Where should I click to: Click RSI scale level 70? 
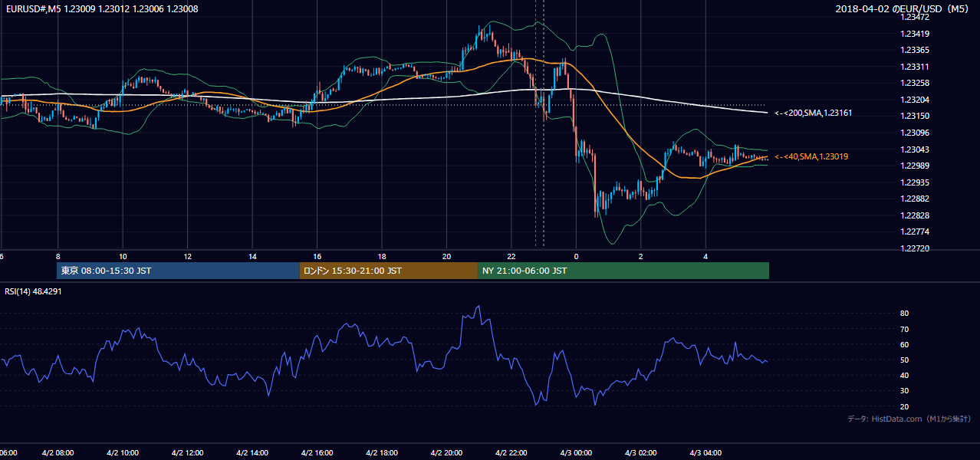coord(904,329)
